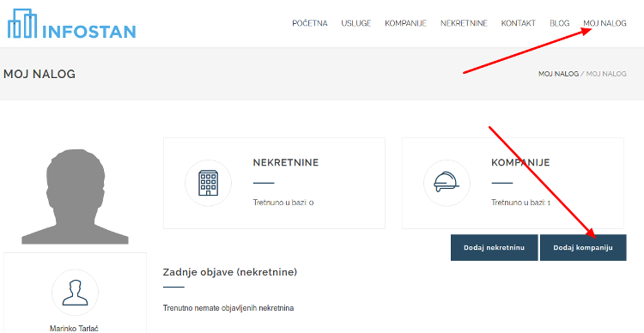Screen dimensions: 644x333
Task: Click the building icon in Nekretnine card
Action: coord(209,183)
